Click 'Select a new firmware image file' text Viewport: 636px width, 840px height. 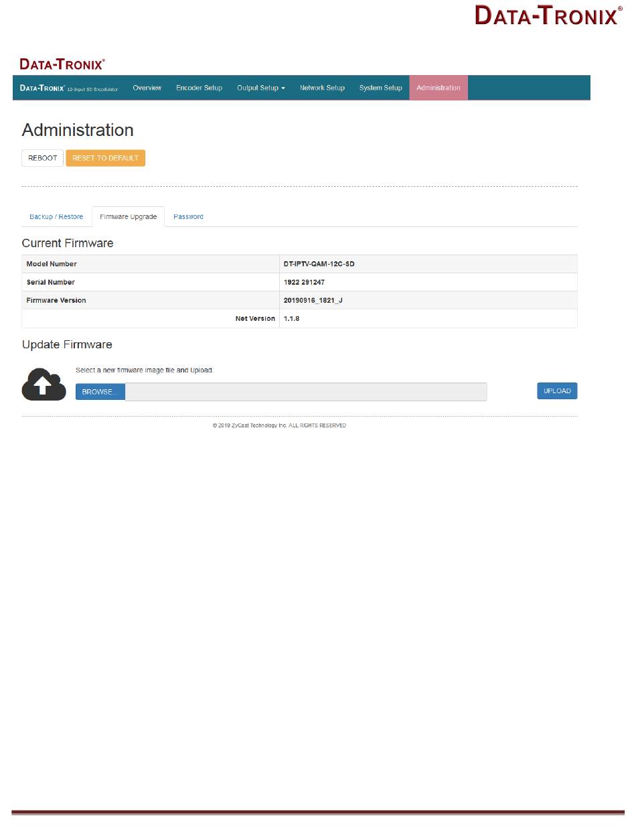(145, 370)
